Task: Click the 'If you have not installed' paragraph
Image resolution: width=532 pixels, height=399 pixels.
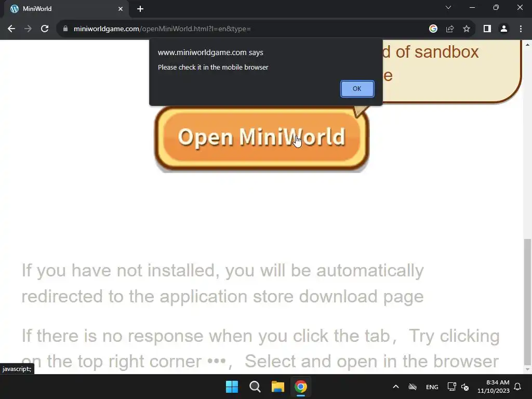Action: click(x=222, y=283)
